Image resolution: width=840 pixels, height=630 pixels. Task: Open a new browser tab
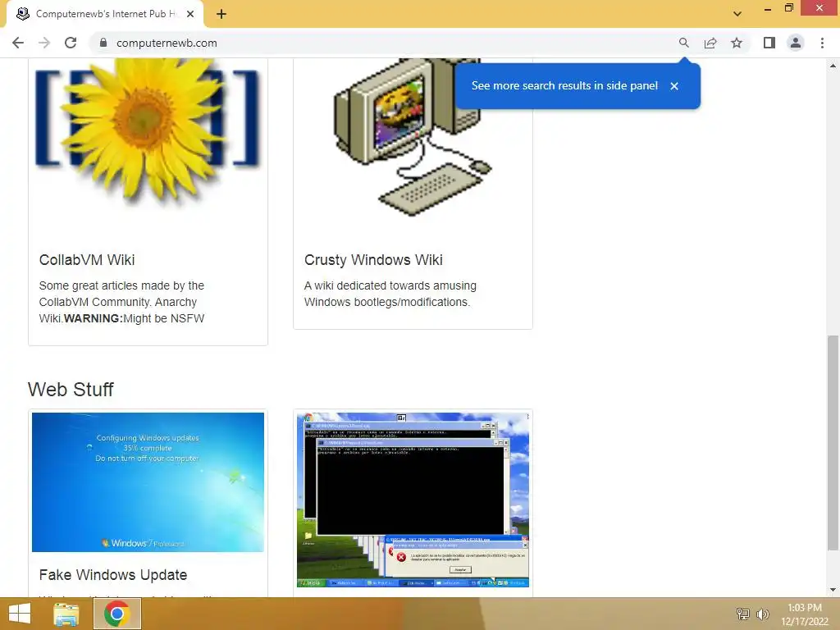pos(221,14)
